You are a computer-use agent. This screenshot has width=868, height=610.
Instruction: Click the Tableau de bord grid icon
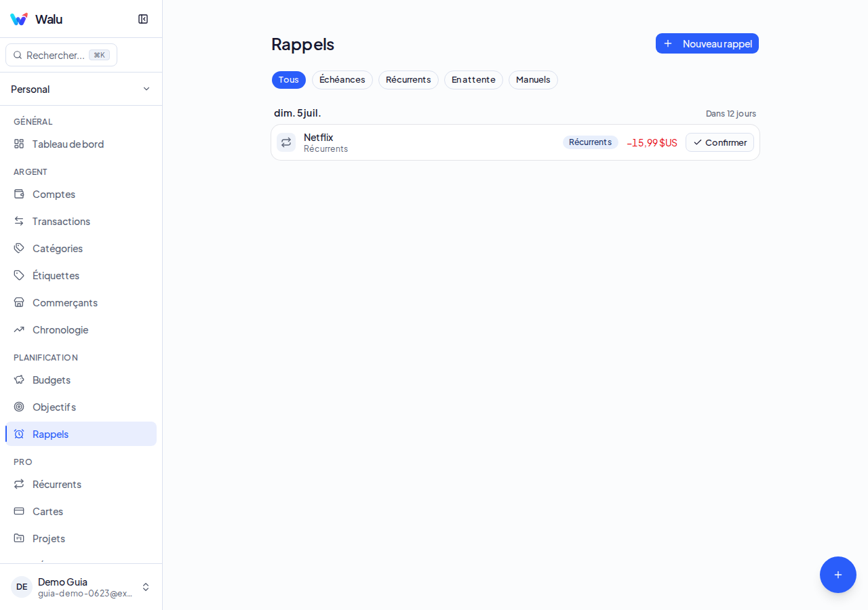[x=19, y=144]
